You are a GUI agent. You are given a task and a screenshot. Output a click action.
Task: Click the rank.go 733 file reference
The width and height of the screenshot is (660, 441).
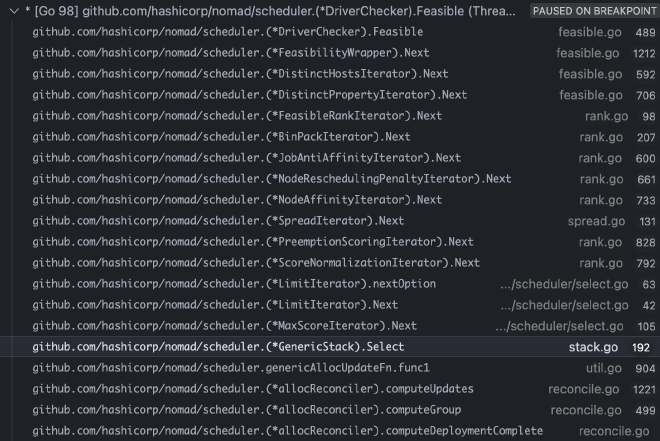coord(617,200)
